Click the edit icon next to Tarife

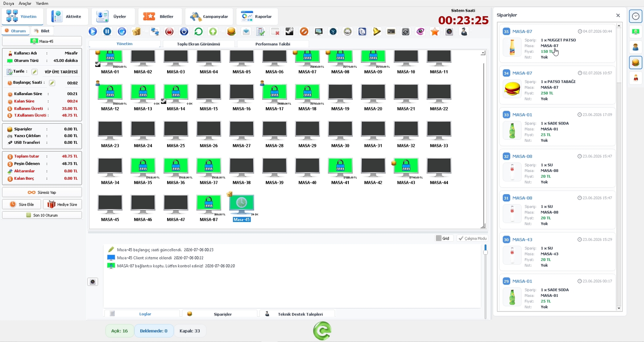tap(35, 72)
